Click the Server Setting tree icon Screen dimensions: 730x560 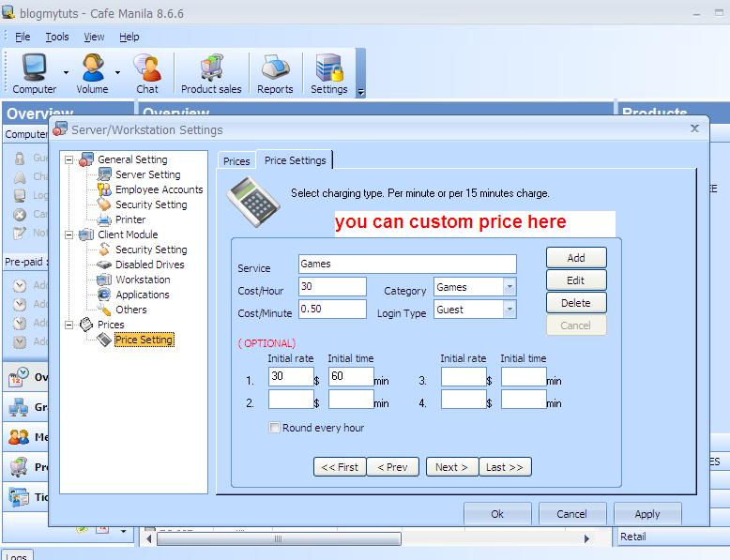click(x=104, y=174)
